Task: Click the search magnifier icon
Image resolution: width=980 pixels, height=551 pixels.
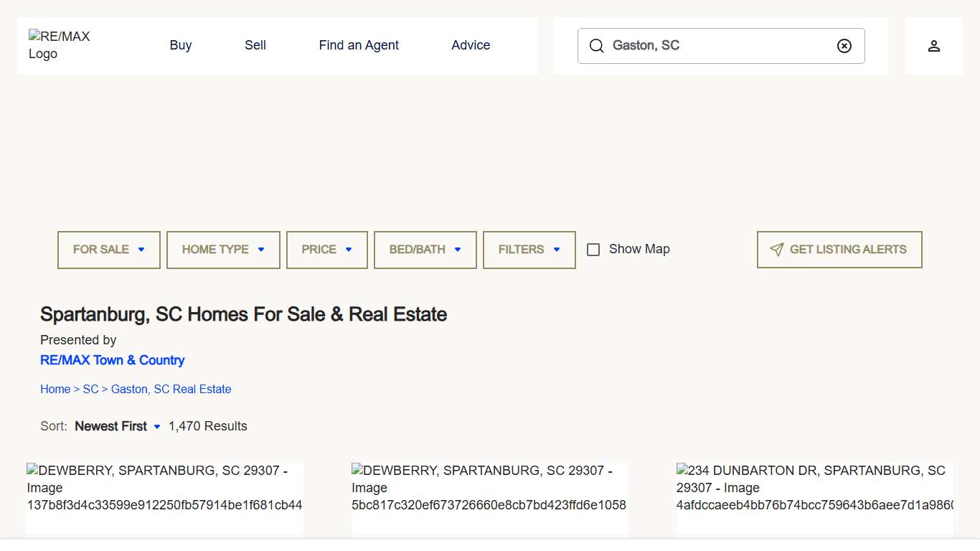Action: 596,46
